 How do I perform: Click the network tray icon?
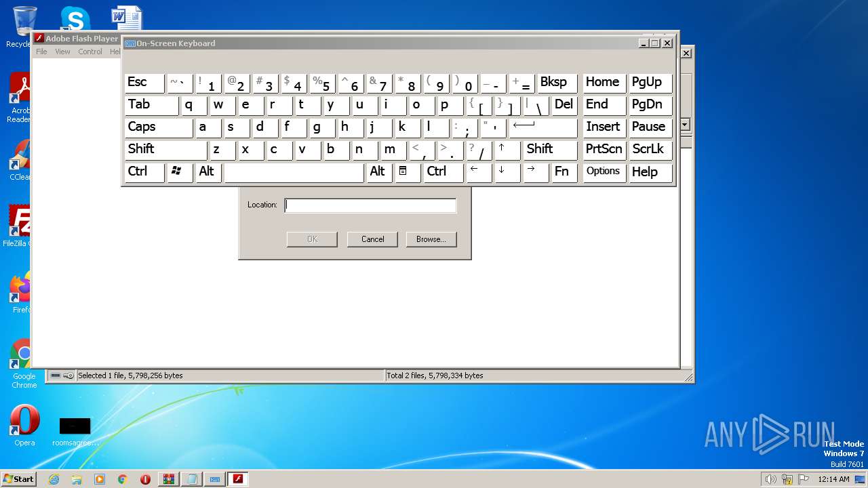coord(787,479)
